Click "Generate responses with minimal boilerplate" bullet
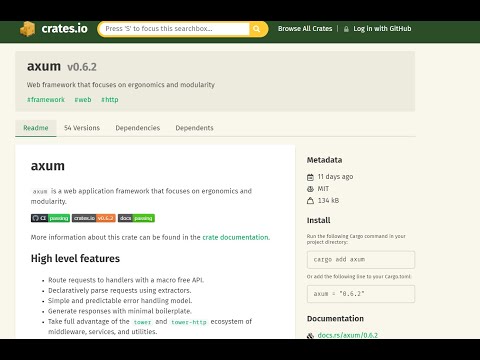480x360 pixels. click(x=120, y=311)
